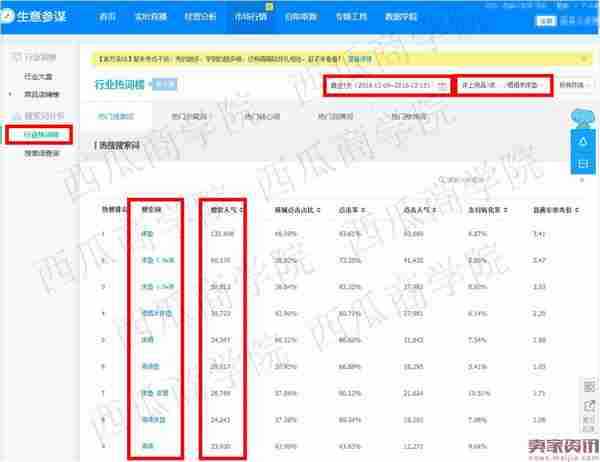Viewport: 600px width, 462px height.
Task: Click the green badge above 市场行情
Action: 269,7
